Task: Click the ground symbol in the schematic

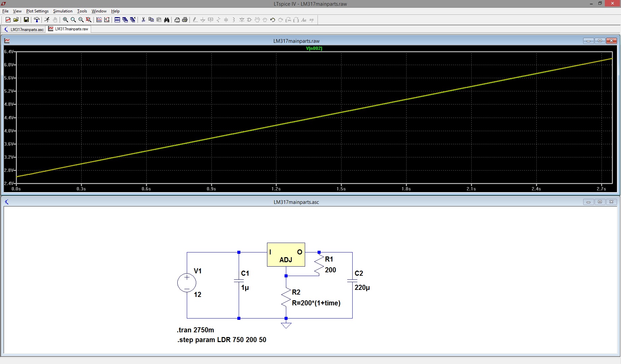Action: pyautogui.click(x=286, y=325)
